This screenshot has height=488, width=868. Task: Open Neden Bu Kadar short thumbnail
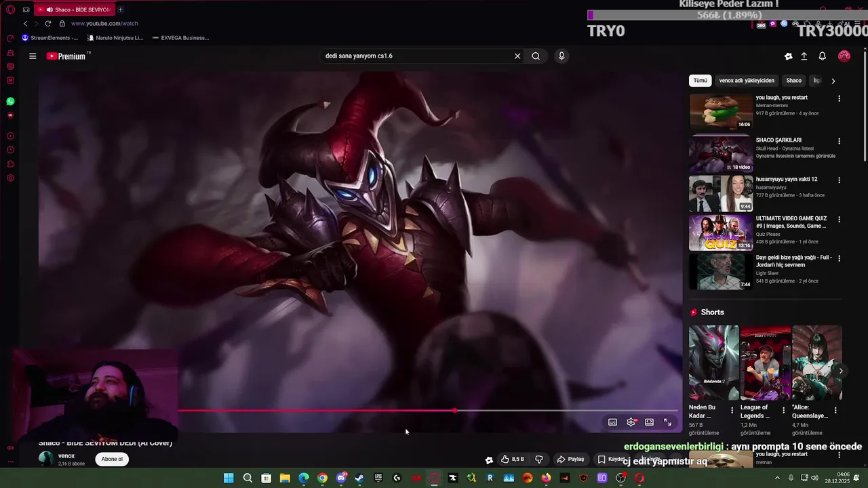[713, 363]
